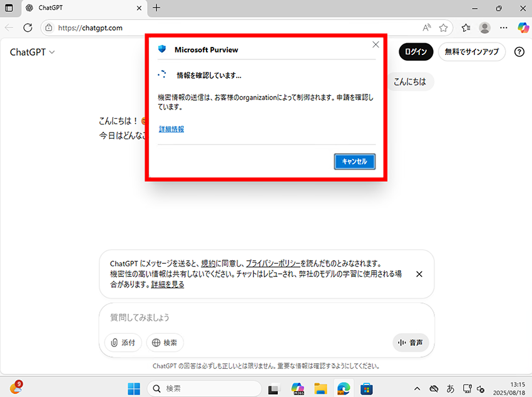Open the Edge favorites list icon
Screen dimensions: 532x397
(x=466, y=28)
